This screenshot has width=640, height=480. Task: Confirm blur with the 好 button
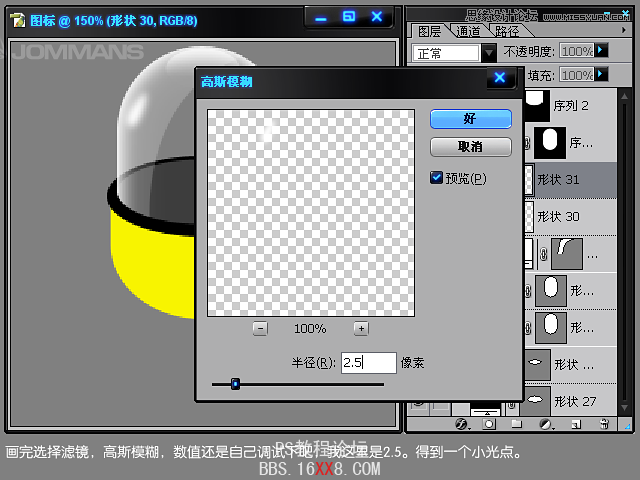click(470, 119)
